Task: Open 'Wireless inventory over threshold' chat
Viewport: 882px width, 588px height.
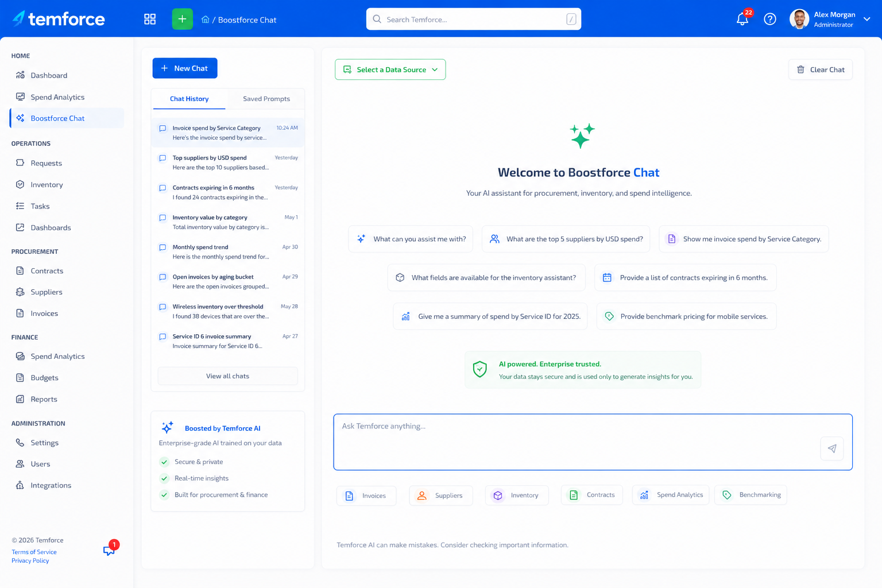Action: (228, 311)
